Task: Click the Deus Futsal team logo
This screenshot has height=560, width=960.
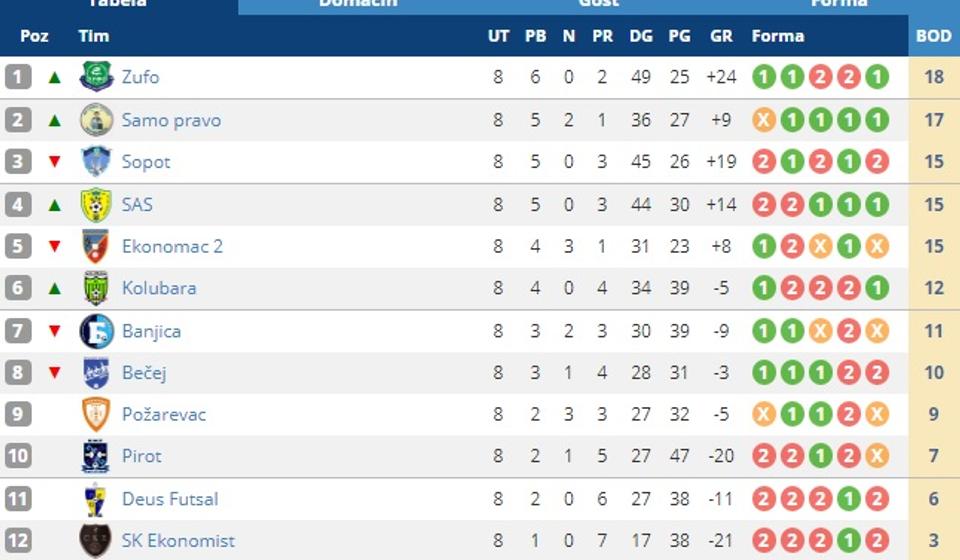Action: tap(96, 499)
